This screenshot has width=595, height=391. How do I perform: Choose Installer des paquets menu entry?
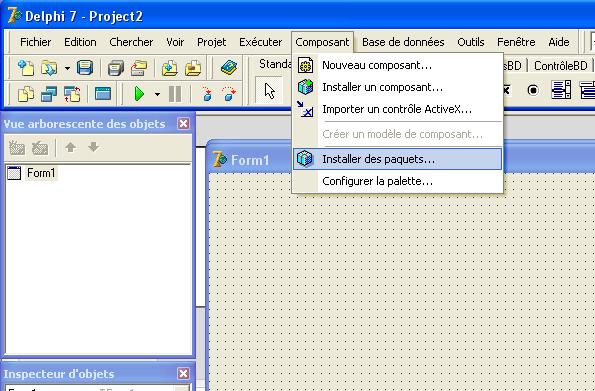click(397, 159)
